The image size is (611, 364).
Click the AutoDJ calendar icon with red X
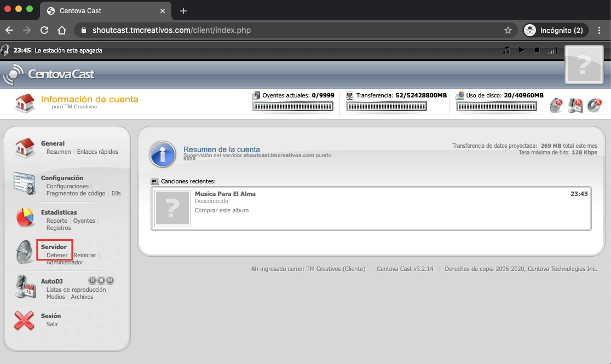coord(575,105)
